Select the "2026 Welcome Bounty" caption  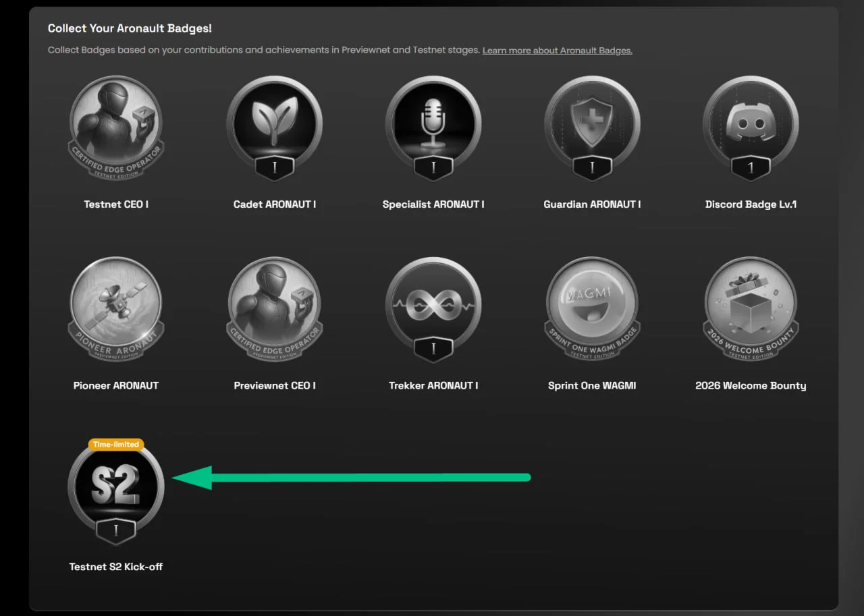point(751,386)
